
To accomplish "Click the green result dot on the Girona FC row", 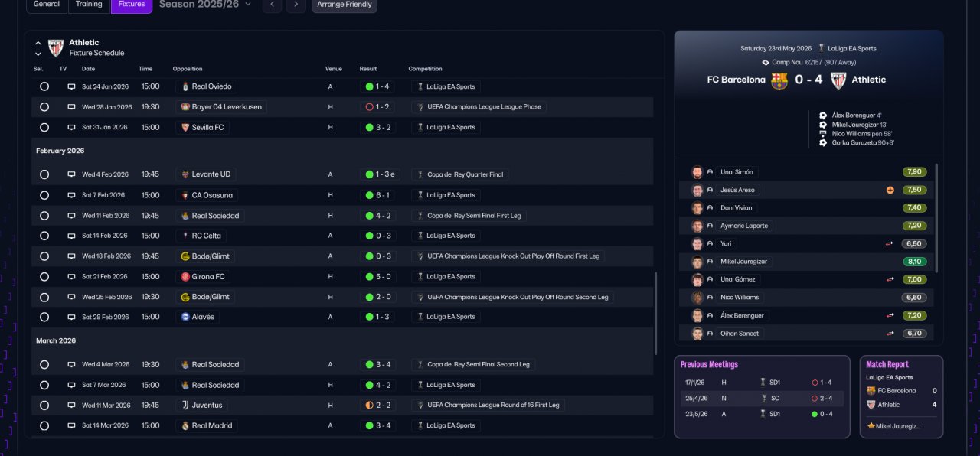I will pos(370,277).
